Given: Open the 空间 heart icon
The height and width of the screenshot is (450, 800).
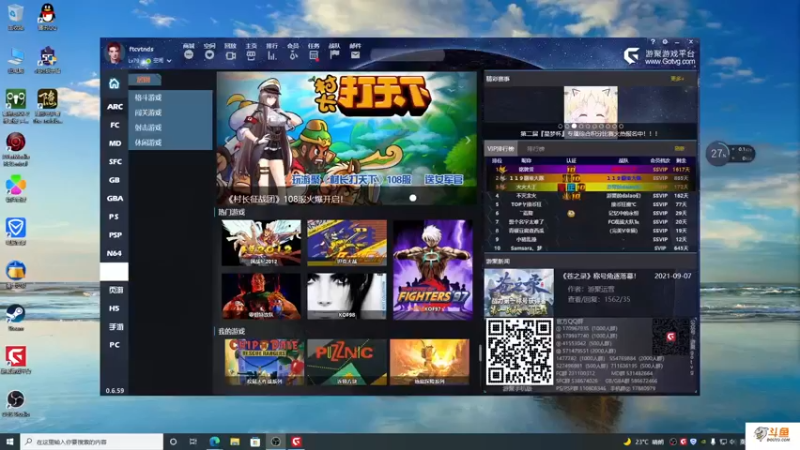Looking at the screenshot, I should click(210, 55).
